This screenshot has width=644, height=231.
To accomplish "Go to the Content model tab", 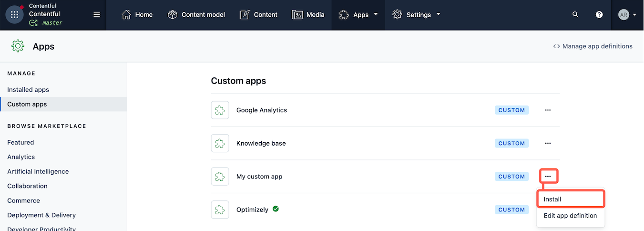I will click(196, 15).
